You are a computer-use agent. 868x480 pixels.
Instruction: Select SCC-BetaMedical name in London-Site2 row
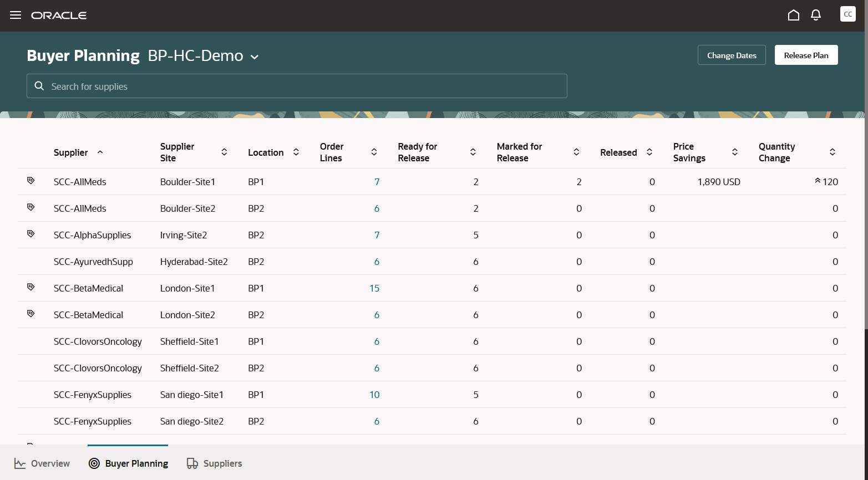click(88, 315)
